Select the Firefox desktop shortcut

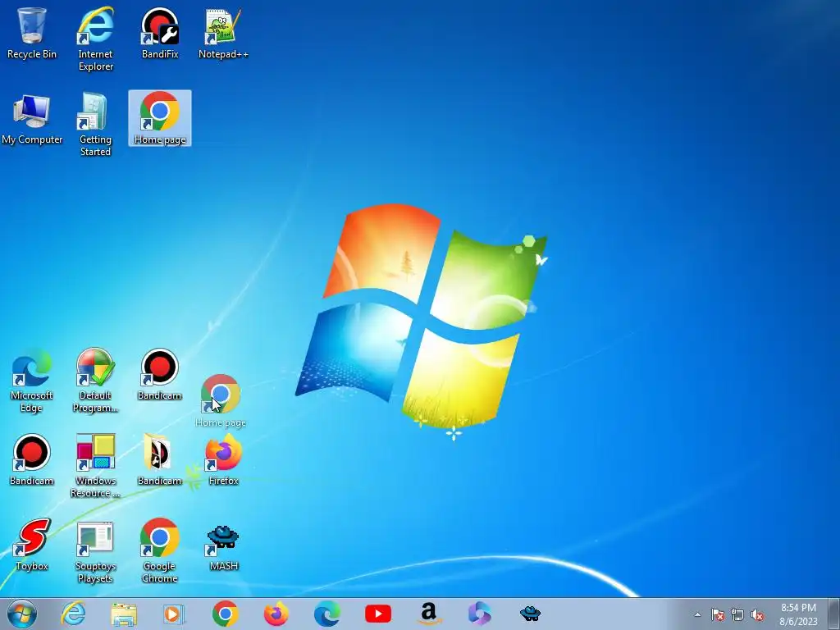point(223,459)
